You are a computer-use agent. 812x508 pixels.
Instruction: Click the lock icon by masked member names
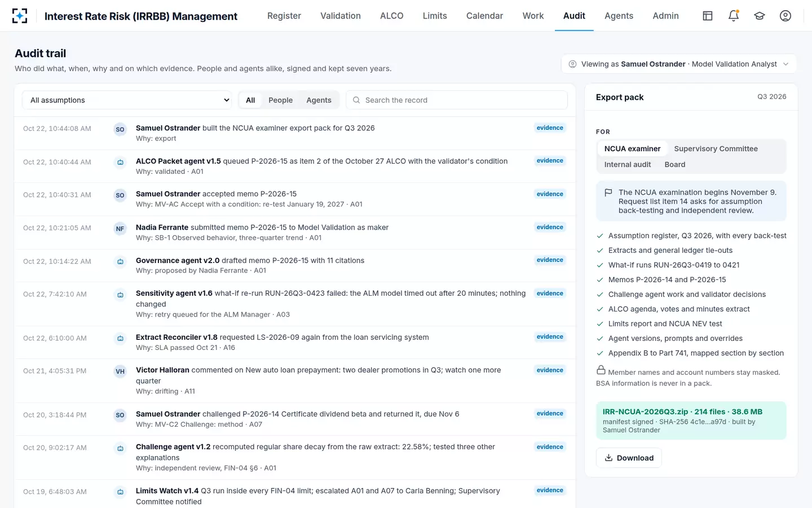(601, 370)
